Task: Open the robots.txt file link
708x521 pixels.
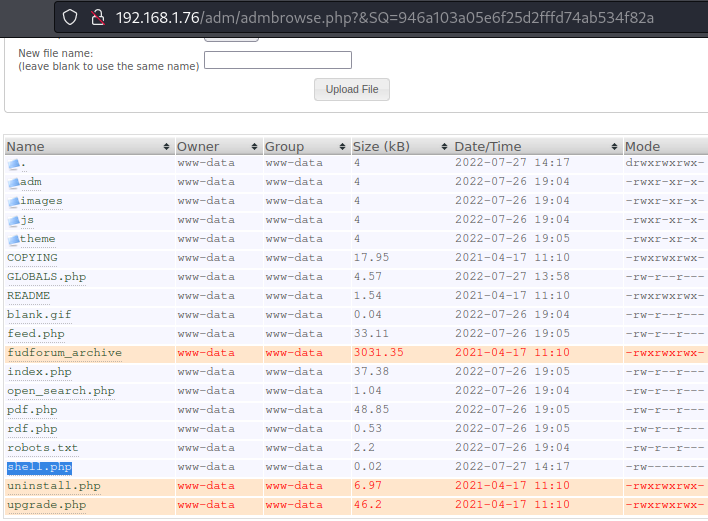Action: pos(42,448)
